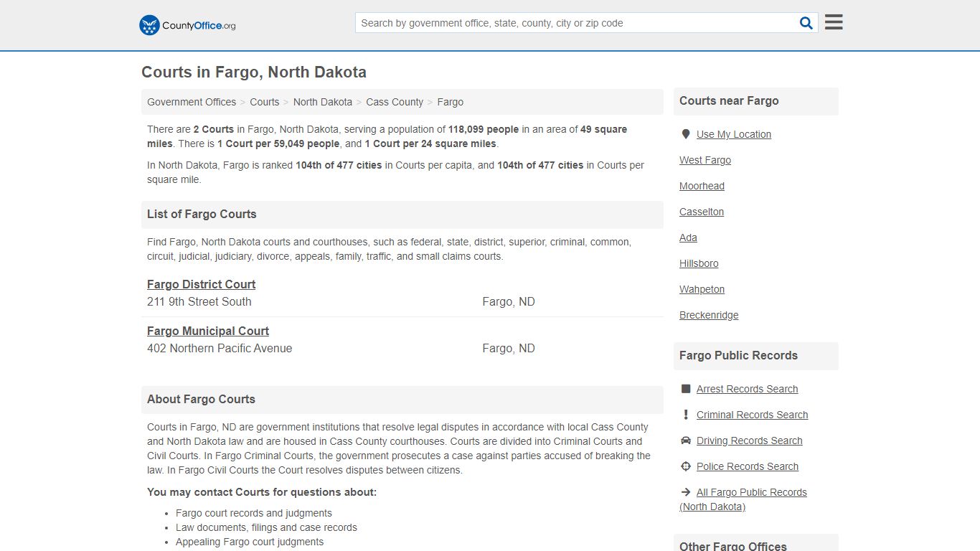Click 'You may contact Courts for questions about' text
This screenshot has width=980, height=551.
pyautogui.click(x=262, y=492)
